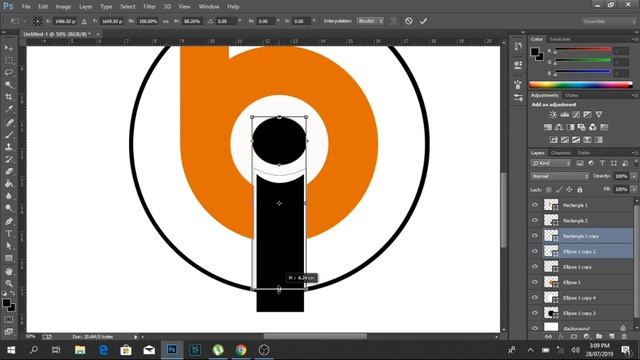Open the Fill slider dropdown arrow
640x360 pixels.
click(x=634, y=189)
